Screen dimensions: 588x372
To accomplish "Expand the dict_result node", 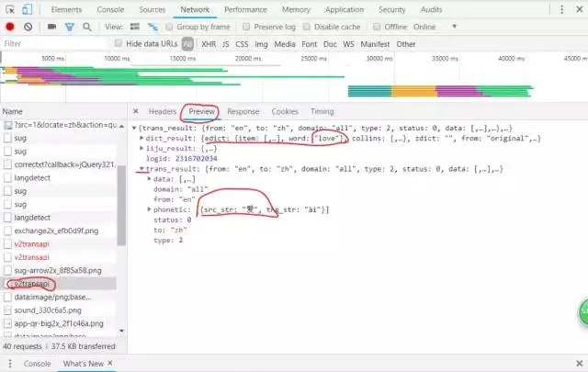I will point(141,139).
